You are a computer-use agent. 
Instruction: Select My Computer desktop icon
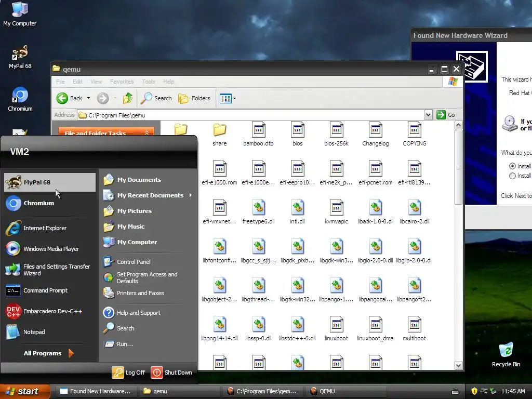pos(20,14)
